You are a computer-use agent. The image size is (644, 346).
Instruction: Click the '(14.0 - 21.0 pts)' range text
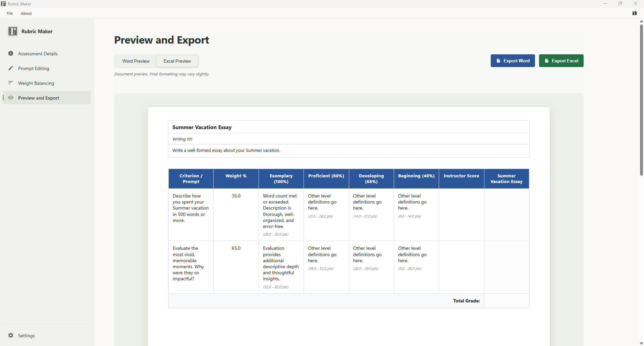pyautogui.click(x=365, y=217)
